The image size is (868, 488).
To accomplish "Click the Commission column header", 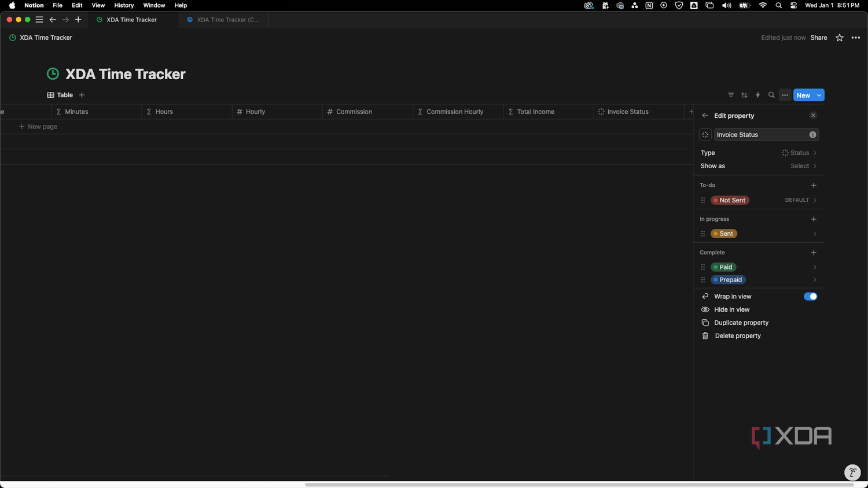I will click(x=367, y=112).
